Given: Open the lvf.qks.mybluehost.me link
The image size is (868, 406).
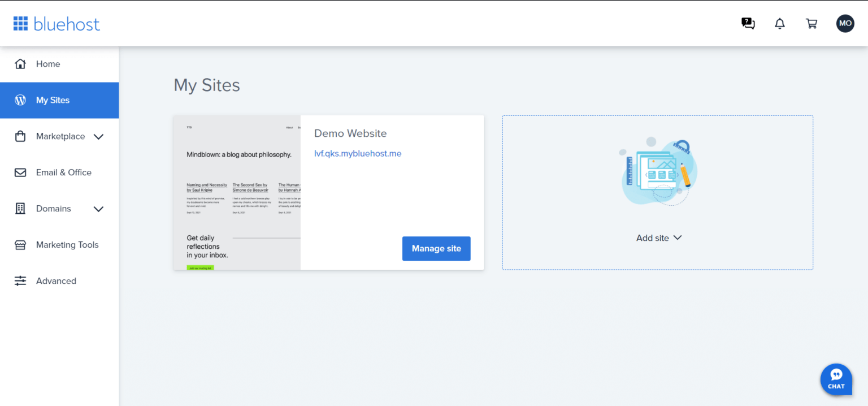Looking at the screenshot, I should click(358, 153).
